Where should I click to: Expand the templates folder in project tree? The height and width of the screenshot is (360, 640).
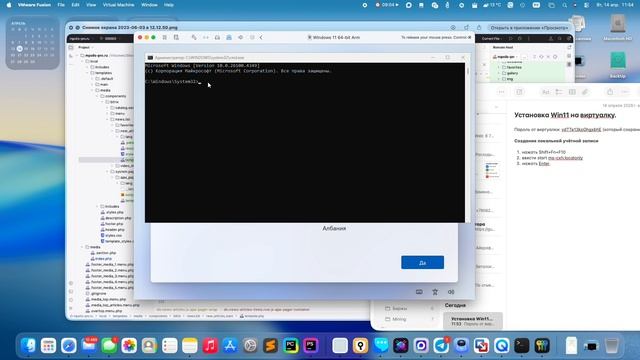click(87, 73)
